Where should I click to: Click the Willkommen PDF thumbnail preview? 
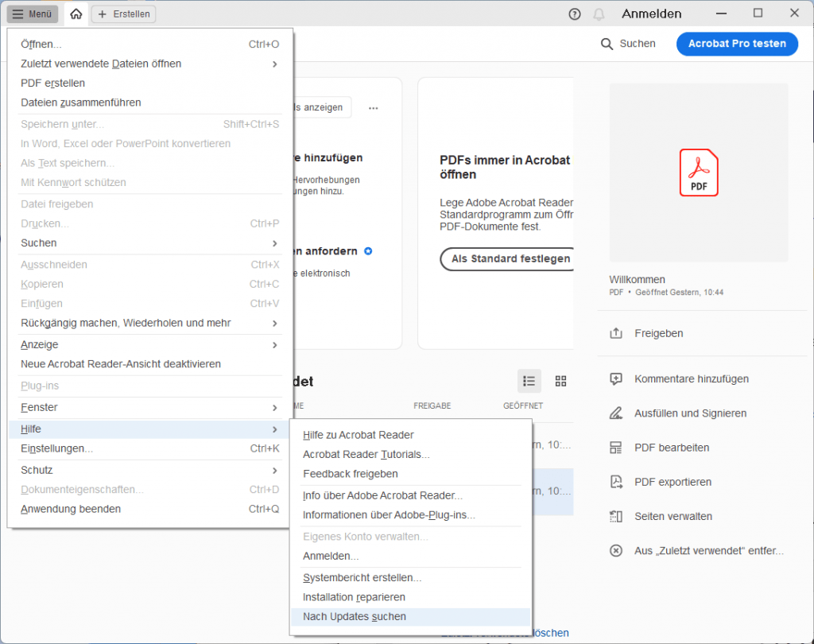click(x=698, y=173)
